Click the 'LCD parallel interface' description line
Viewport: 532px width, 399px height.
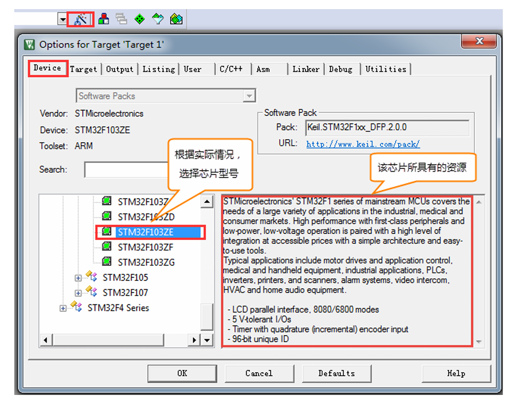pos(303,309)
